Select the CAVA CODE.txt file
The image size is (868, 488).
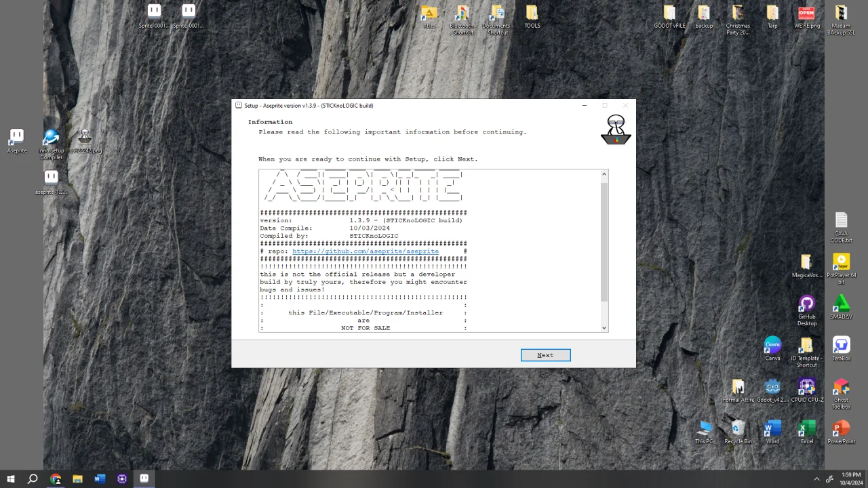841,228
